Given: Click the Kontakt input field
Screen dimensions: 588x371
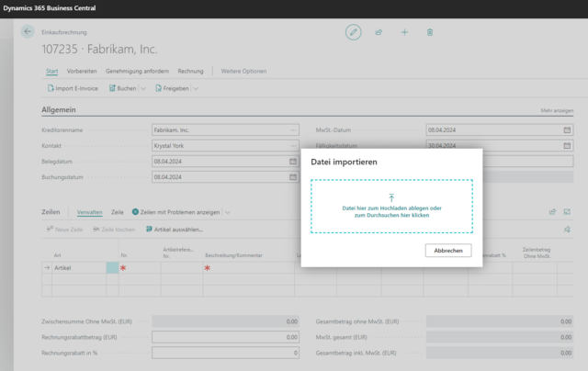Looking at the screenshot, I should pyautogui.click(x=225, y=146).
